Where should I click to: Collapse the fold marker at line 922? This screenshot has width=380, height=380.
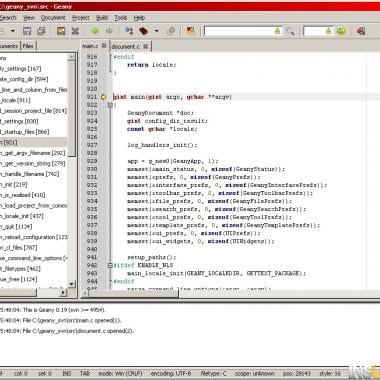pos(110,105)
